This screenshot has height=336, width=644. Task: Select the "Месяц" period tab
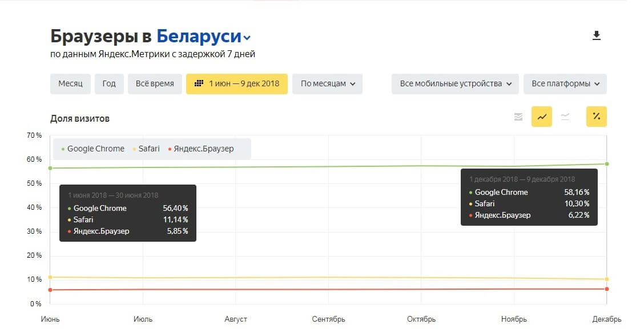coord(70,83)
